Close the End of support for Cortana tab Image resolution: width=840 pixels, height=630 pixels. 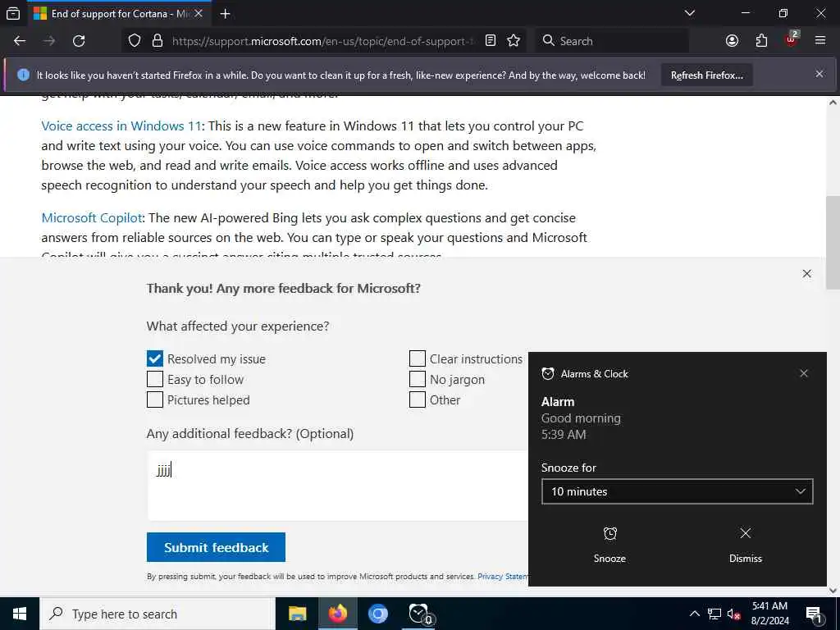coord(199,13)
